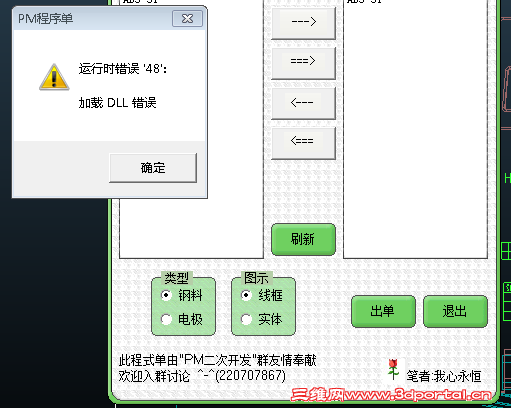Click inside the left list box

tap(191, 228)
